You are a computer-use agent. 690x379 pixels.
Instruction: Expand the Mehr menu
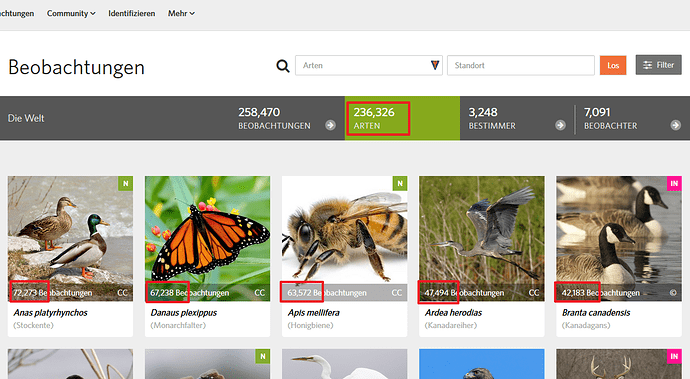pyautogui.click(x=181, y=14)
